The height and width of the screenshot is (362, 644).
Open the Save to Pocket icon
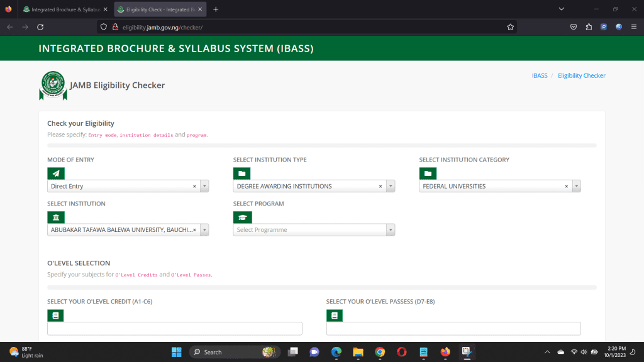[x=574, y=27]
